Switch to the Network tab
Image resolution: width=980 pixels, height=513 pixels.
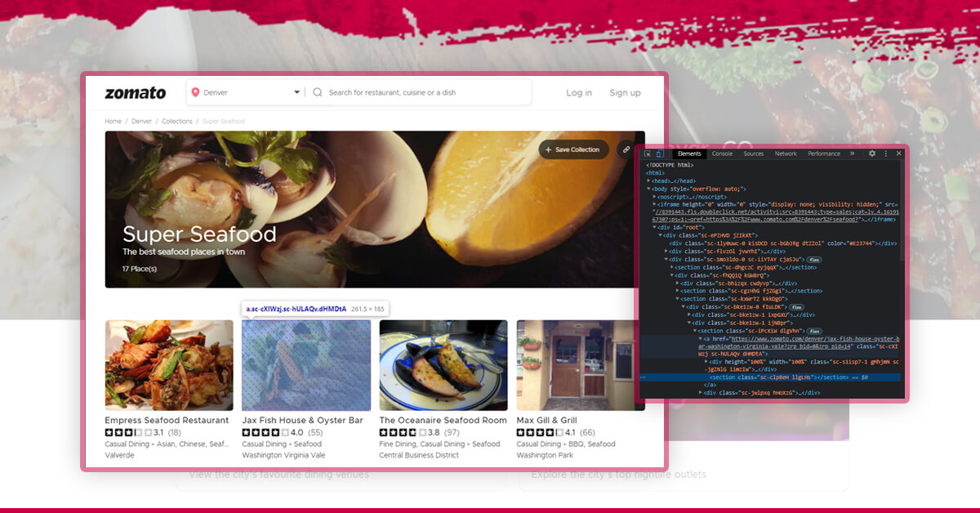(786, 154)
